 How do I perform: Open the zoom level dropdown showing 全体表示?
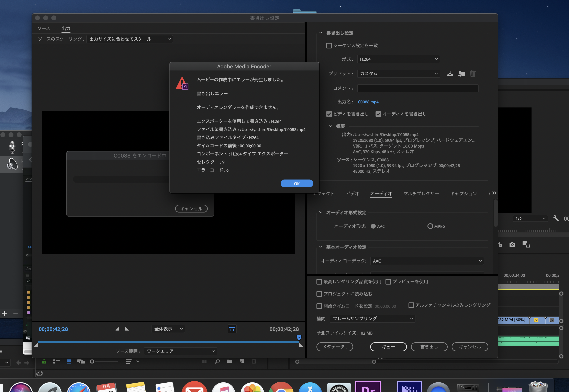pyautogui.click(x=168, y=329)
